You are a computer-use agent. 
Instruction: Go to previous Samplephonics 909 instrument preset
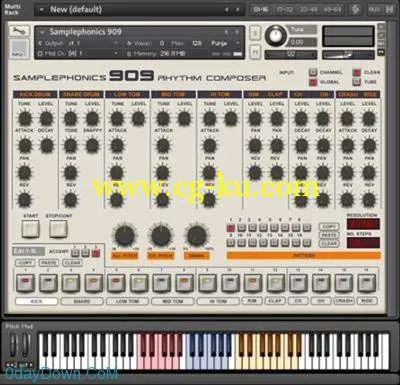[226, 32]
